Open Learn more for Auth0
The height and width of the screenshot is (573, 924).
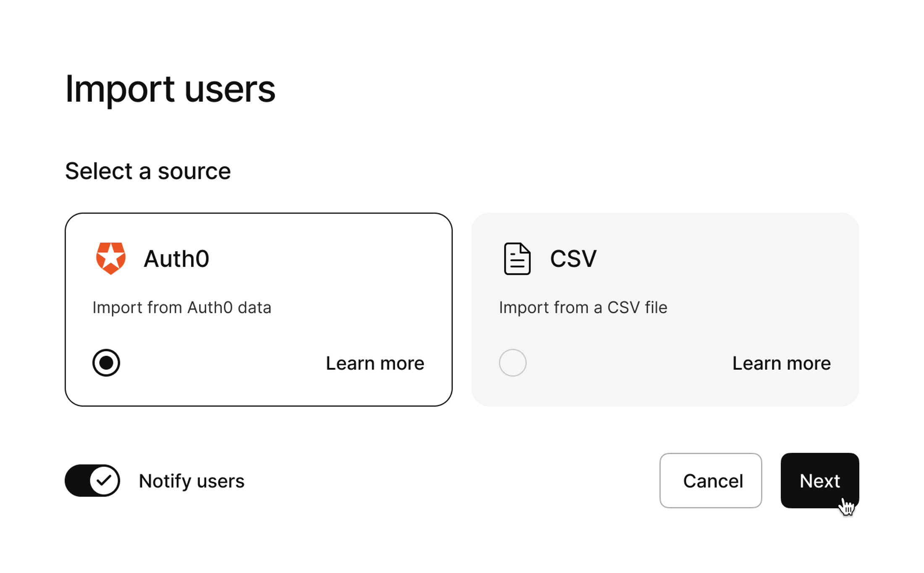click(x=375, y=363)
